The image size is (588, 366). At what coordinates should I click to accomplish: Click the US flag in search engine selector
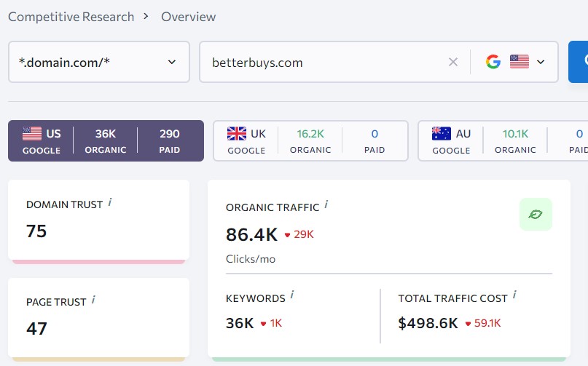(520, 62)
